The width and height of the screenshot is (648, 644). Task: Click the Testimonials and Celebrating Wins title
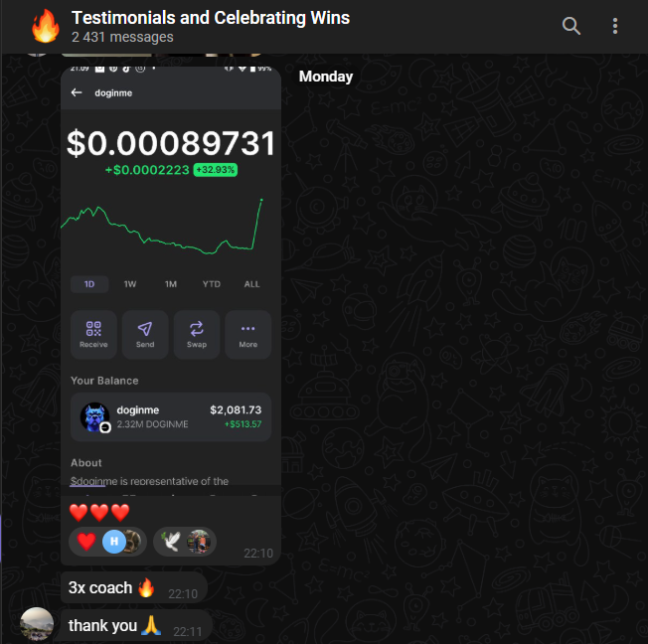click(x=211, y=18)
